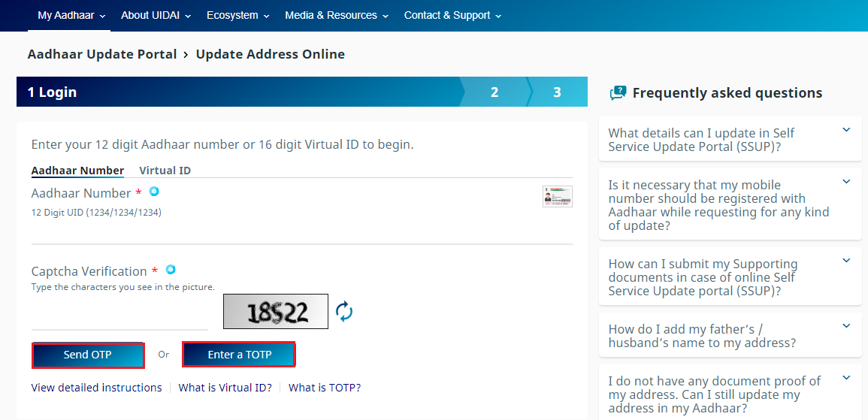The width and height of the screenshot is (868, 420).
Task: Expand FAQ about details updatable in SSUP
Action: tap(730, 140)
